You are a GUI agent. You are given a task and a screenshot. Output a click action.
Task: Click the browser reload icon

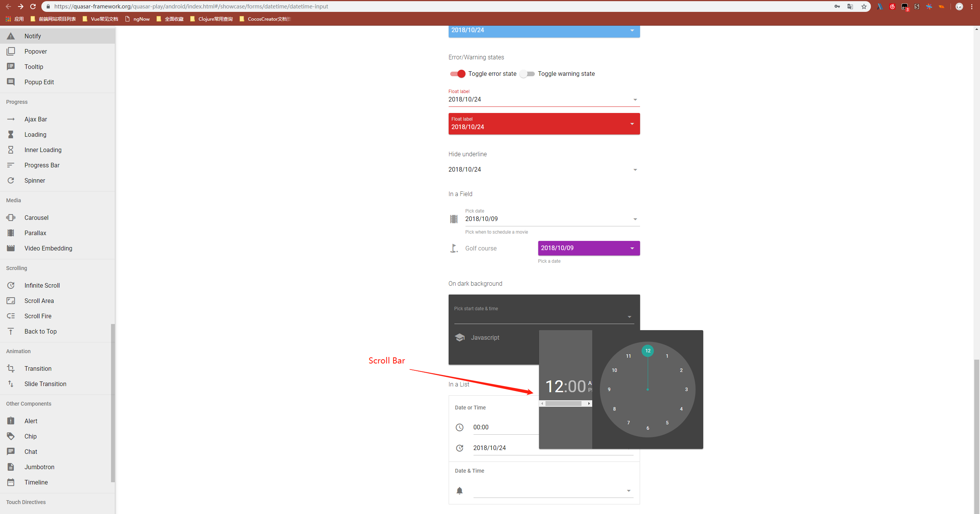(33, 7)
